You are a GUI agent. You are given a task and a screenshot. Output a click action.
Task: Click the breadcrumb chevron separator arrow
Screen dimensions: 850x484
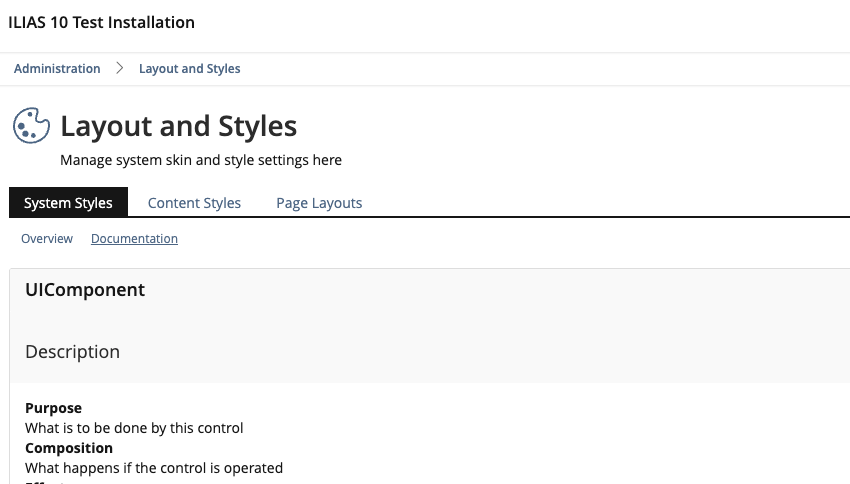(x=120, y=68)
